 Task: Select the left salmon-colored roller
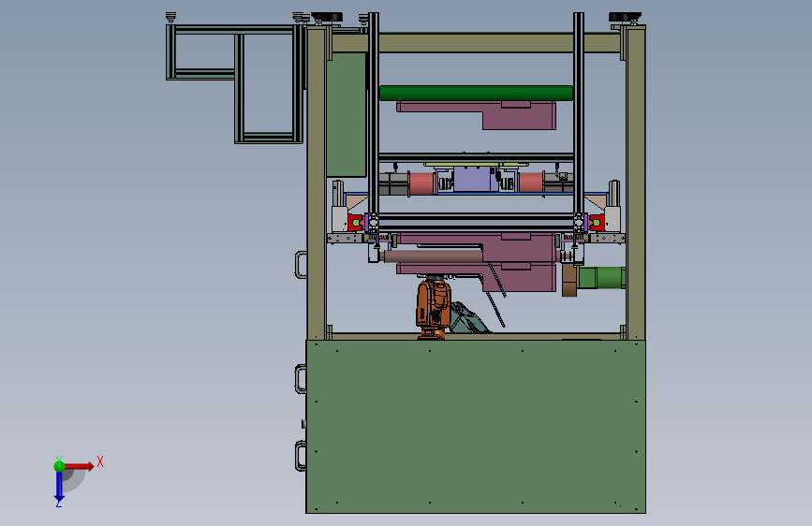tap(422, 183)
